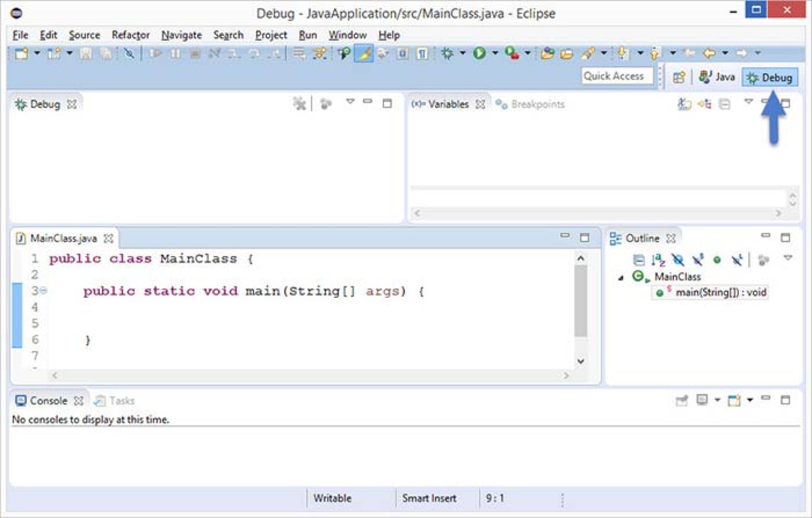
Task: Click in the Quick Access field
Action: [617, 76]
